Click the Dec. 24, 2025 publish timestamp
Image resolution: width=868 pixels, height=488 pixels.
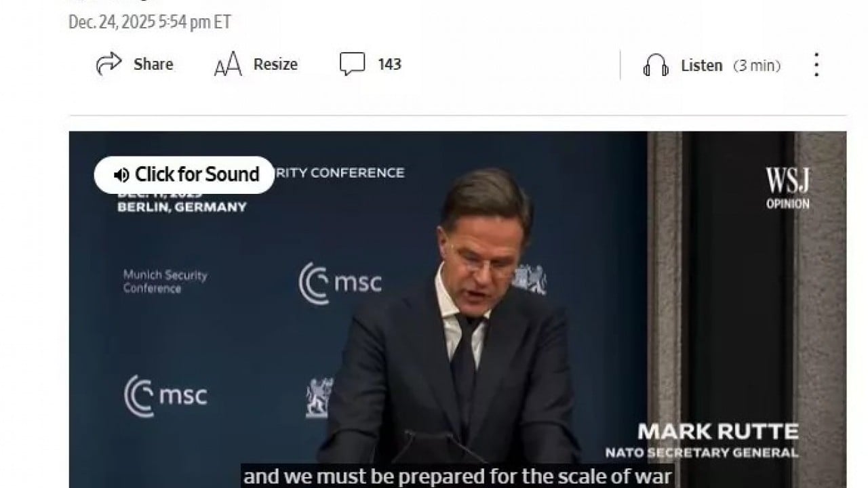tap(150, 22)
